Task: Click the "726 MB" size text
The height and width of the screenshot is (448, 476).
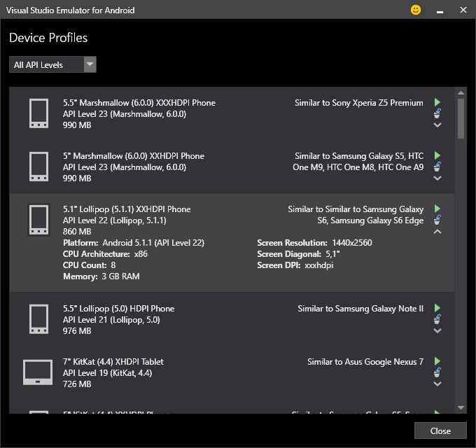Action: [x=77, y=384]
